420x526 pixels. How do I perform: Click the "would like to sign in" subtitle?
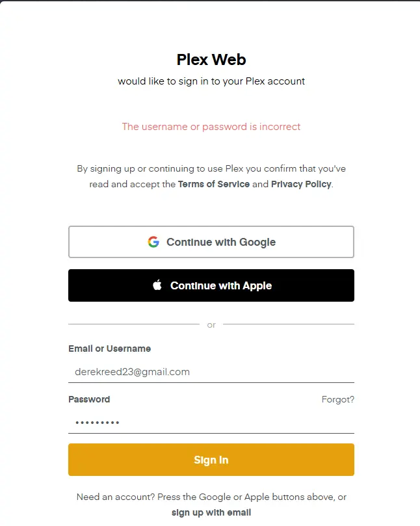coord(211,81)
